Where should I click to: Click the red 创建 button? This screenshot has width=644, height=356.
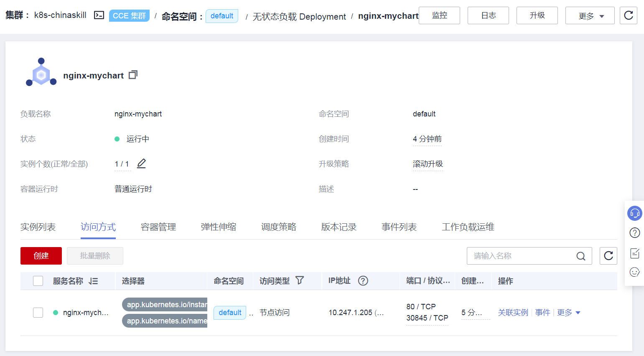click(41, 256)
